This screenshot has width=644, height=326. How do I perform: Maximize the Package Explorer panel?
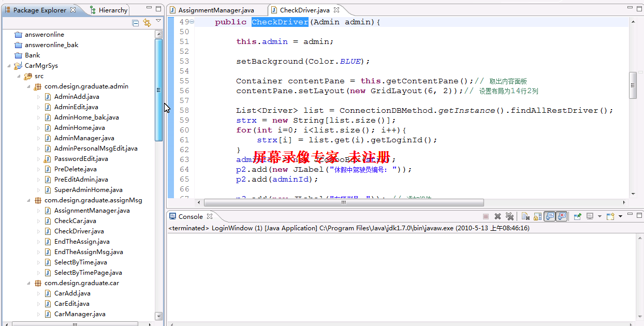(158, 9)
